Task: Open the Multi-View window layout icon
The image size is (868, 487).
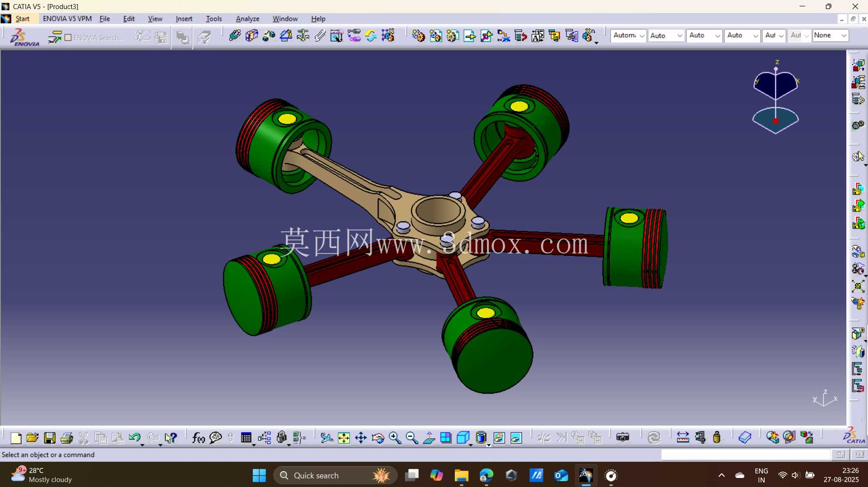Action: pyautogui.click(x=446, y=438)
